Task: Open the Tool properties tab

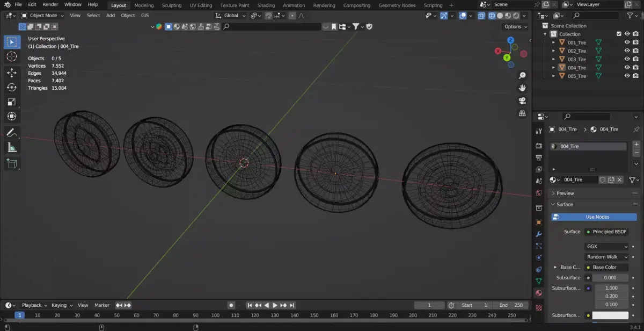Action: 539,131
